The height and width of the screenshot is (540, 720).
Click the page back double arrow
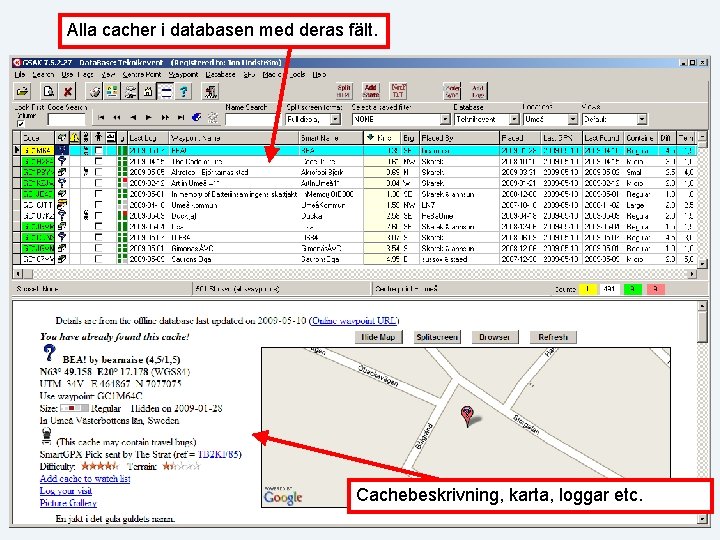click(x=117, y=118)
